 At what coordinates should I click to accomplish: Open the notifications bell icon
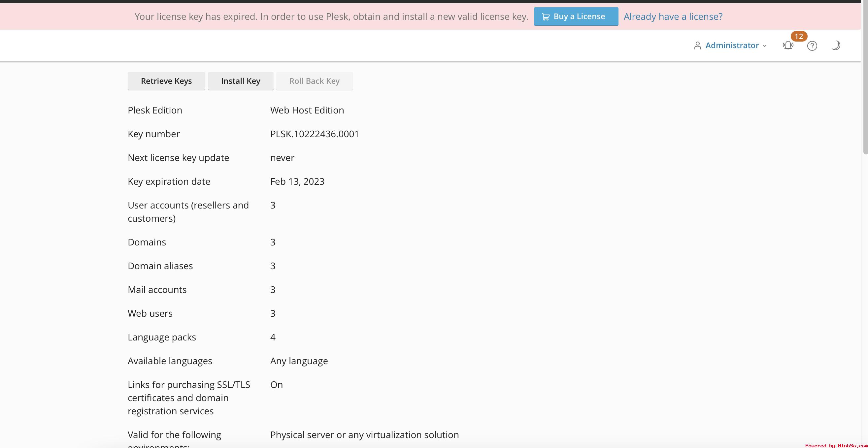coord(788,46)
